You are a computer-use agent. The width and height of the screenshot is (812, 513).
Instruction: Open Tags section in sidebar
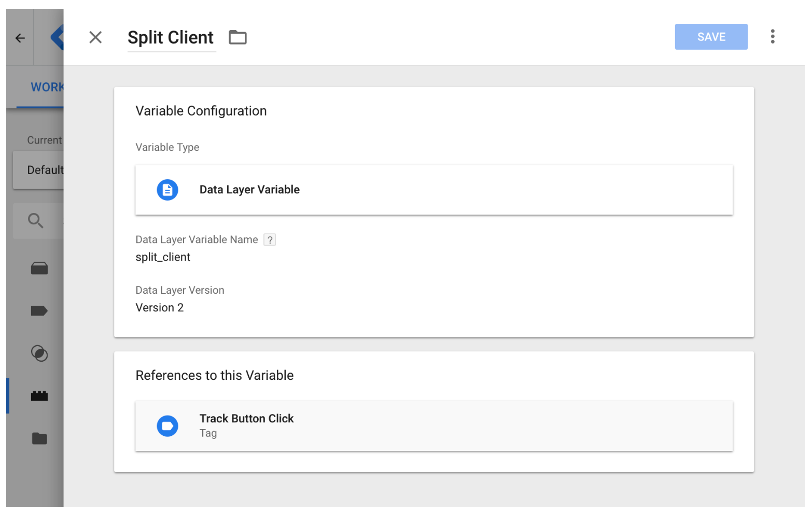click(39, 311)
